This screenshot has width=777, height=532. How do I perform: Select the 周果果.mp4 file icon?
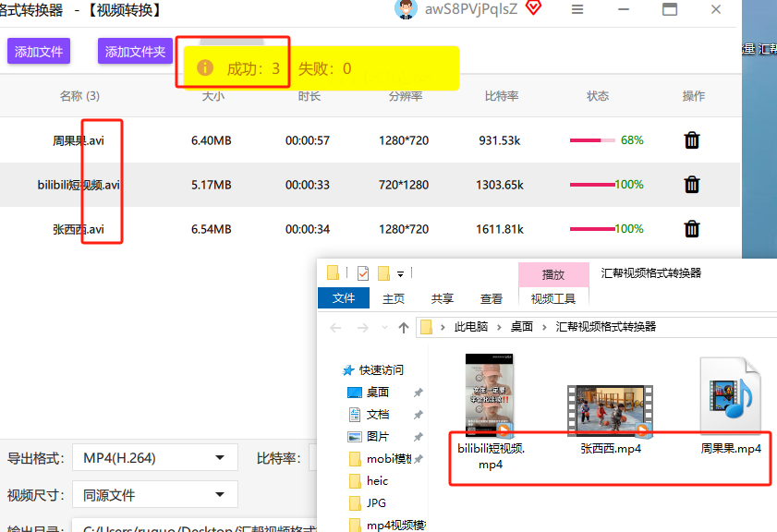pyautogui.click(x=731, y=396)
